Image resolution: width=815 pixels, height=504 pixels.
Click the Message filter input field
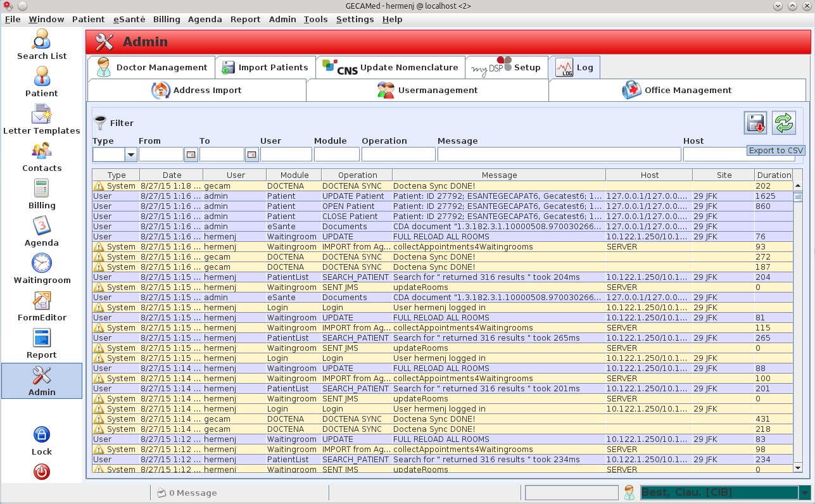[x=559, y=154]
